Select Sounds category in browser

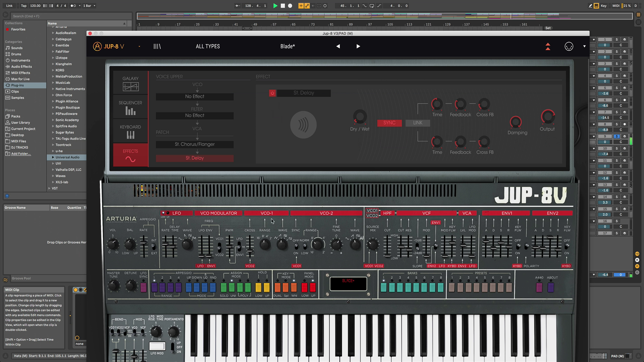(17, 48)
